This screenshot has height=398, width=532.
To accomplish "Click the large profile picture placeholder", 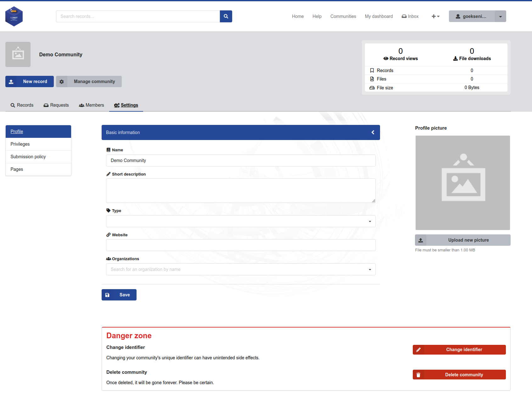I will pos(463,183).
